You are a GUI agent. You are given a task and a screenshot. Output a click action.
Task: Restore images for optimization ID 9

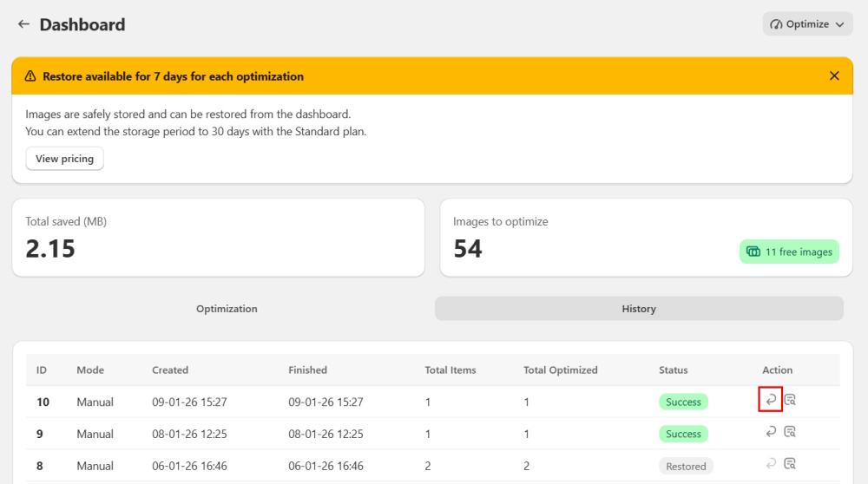coord(770,432)
